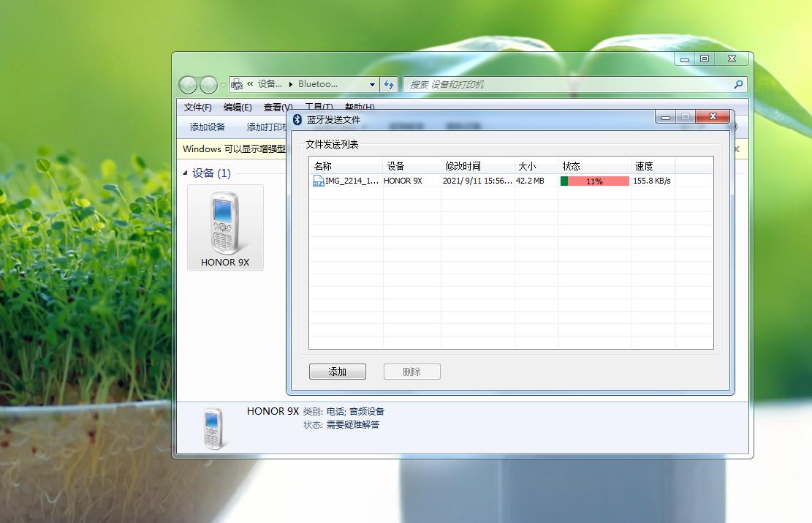The image size is (812, 523).
Task: Open the address bar dropdown arrow
Action: pyautogui.click(x=373, y=84)
